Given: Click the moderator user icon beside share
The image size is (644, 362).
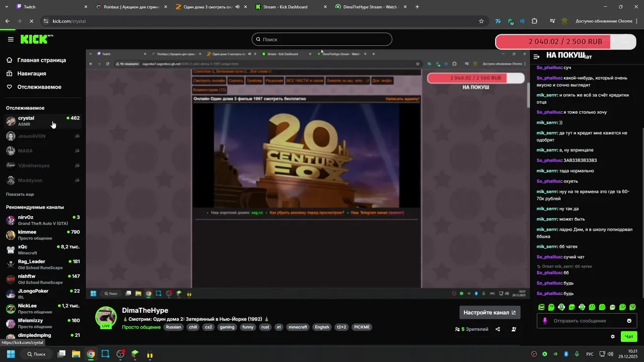Looking at the screenshot, I should 514,329.
